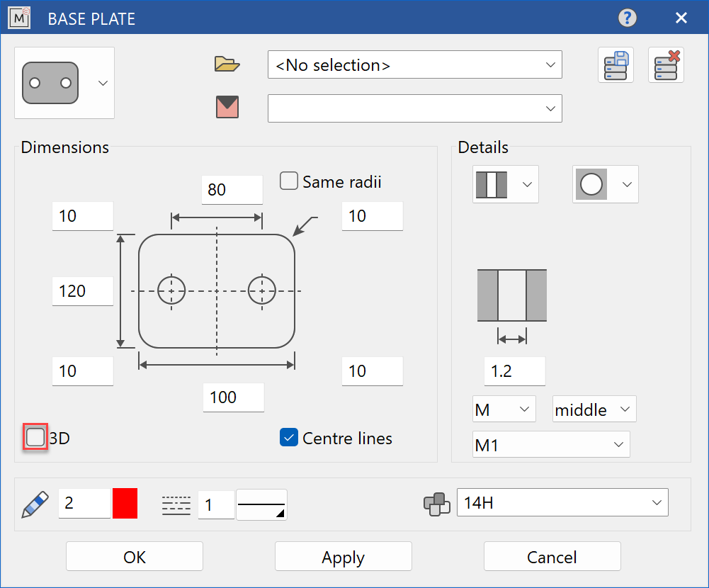Viewport: 709px width, 588px height.
Task: Open the M thread type dropdown
Action: pyautogui.click(x=504, y=409)
